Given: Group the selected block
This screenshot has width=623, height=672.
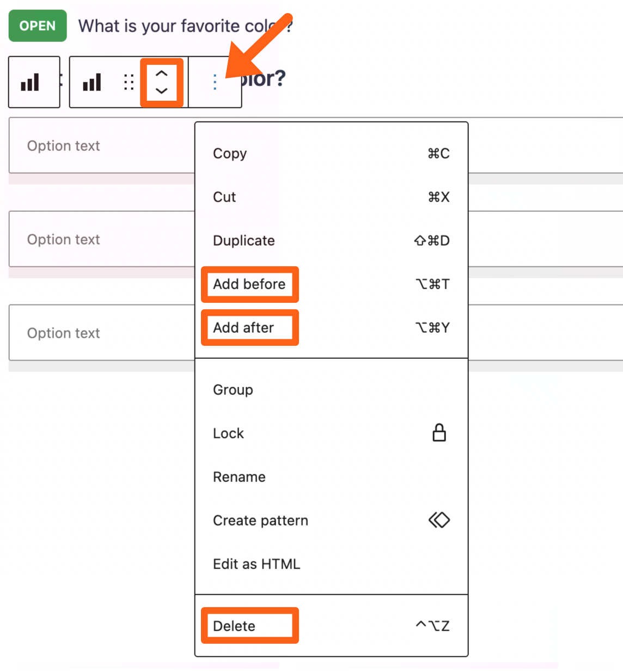Looking at the screenshot, I should coord(233,390).
